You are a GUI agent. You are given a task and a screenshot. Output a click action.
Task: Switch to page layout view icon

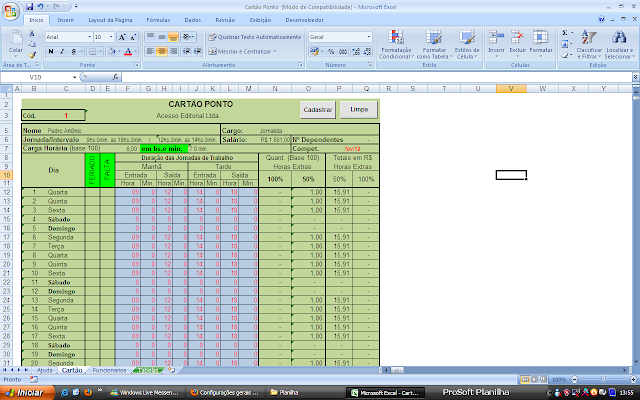pos(534,380)
